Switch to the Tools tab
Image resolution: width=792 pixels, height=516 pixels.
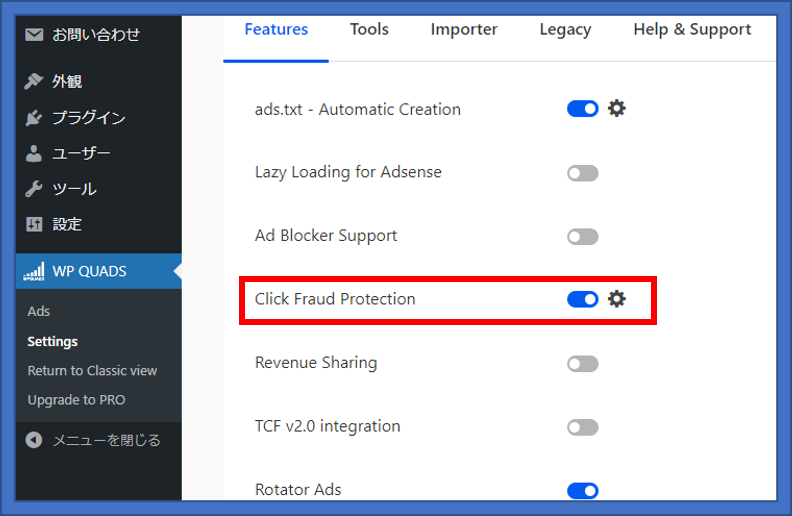click(x=369, y=29)
